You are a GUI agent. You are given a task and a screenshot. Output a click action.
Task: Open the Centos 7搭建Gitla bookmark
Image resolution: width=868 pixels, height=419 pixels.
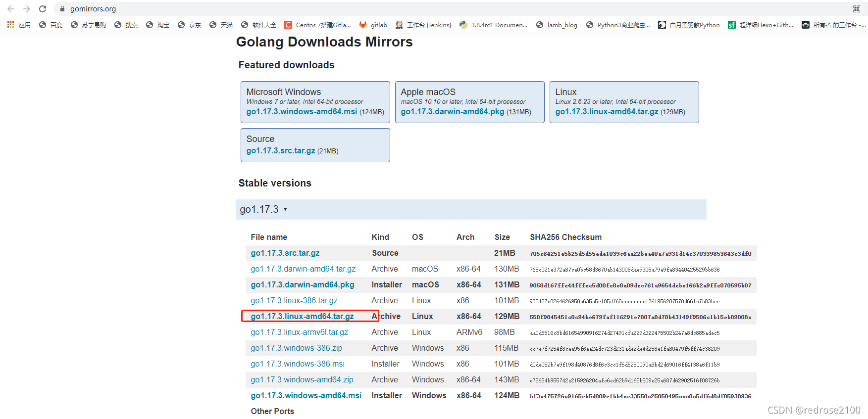[317, 25]
